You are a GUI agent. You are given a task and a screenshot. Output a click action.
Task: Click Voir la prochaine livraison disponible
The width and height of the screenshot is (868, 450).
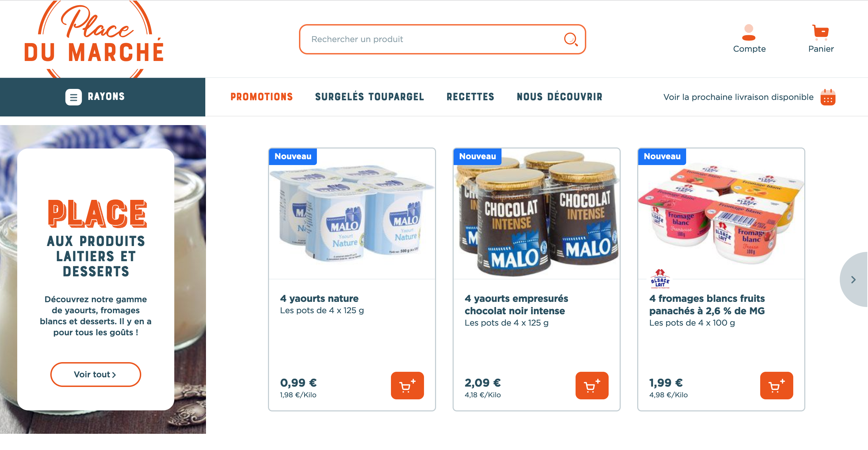point(738,97)
